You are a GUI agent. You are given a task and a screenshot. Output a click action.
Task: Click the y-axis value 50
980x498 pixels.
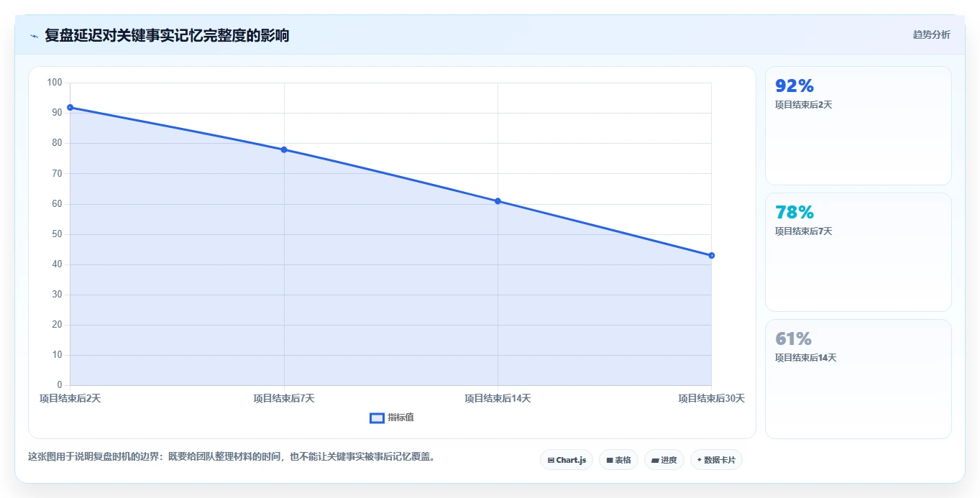pyautogui.click(x=57, y=234)
